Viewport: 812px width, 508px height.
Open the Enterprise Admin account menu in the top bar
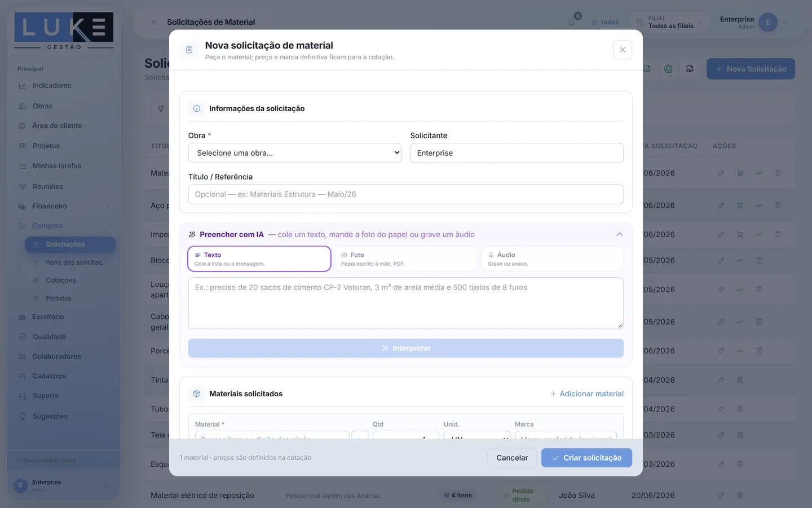point(753,23)
